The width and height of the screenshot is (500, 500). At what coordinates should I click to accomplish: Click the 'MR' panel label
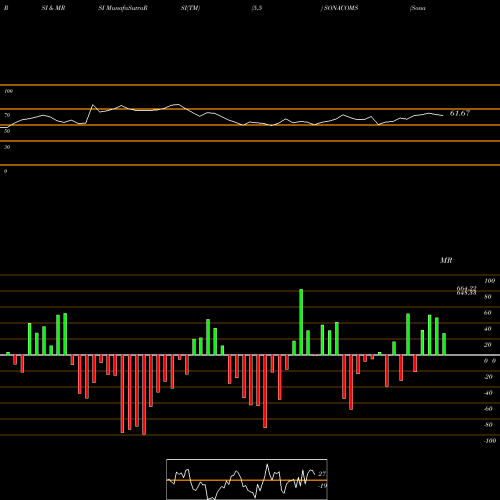446,260
